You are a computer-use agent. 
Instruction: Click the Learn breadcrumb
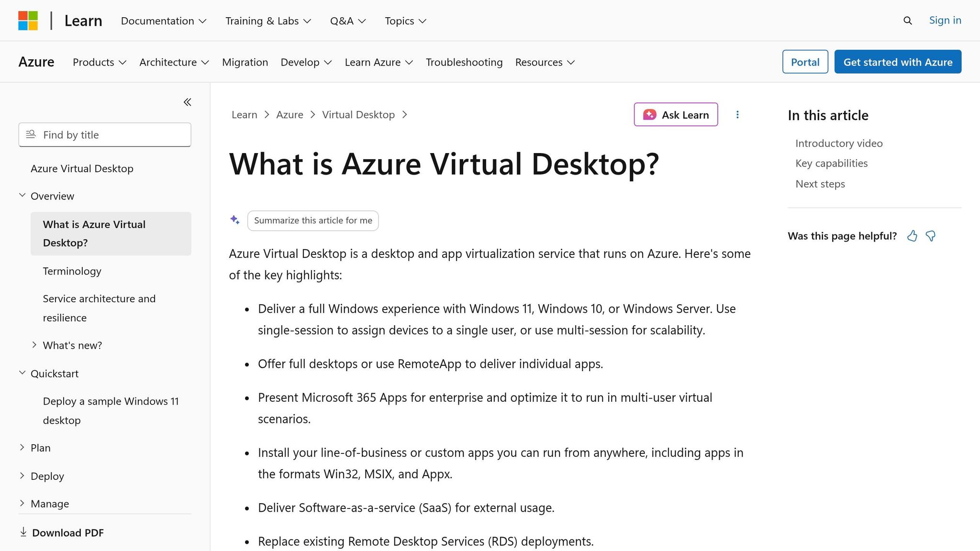245,115
